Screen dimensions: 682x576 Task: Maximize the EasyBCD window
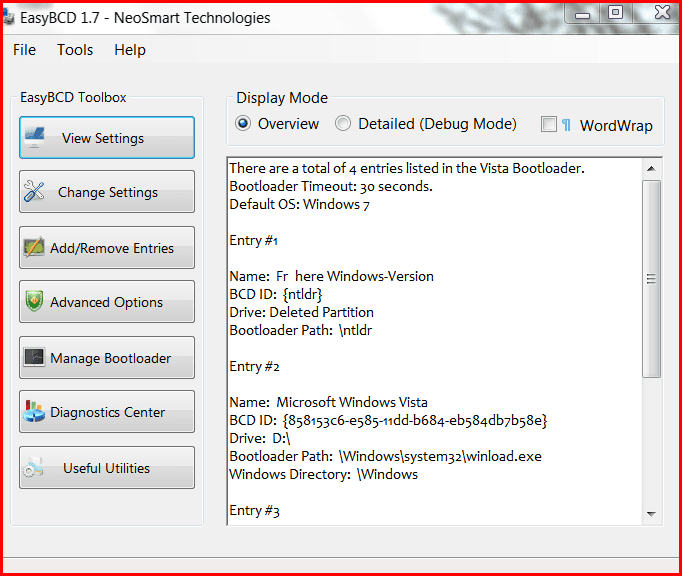pyautogui.click(x=615, y=13)
